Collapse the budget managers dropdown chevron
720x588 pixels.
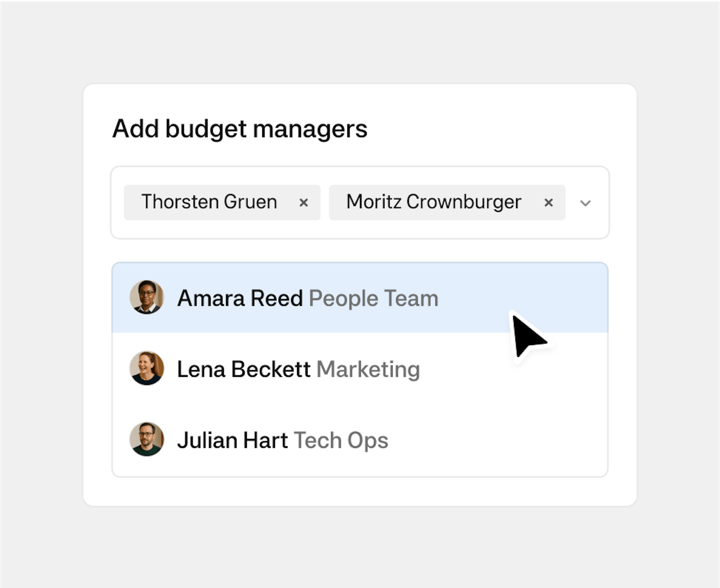coord(585,203)
